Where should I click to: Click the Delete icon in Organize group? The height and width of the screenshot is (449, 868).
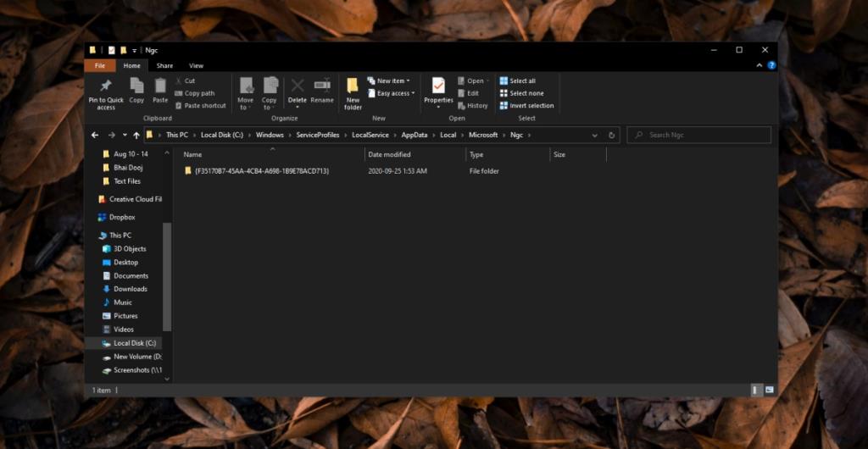[x=298, y=86]
